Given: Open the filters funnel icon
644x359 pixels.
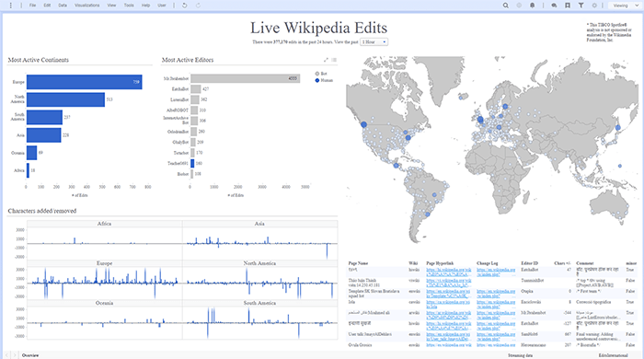Looking at the screenshot, I should (581, 6).
